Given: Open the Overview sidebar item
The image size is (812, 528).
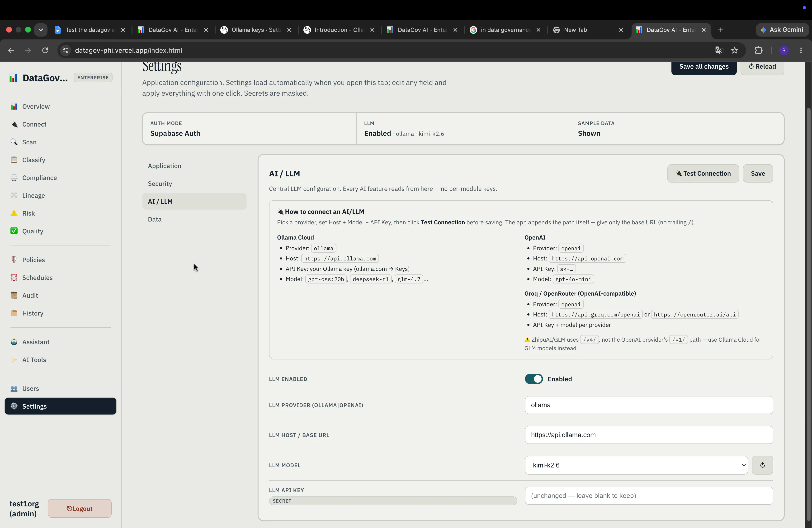Looking at the screenshot, I should pos(60,106).
